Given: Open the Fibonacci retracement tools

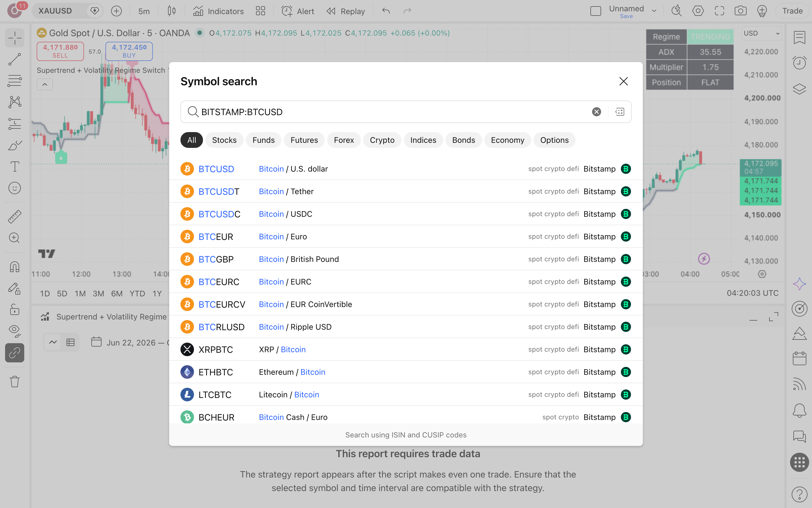Looking at the screenshot, I should click(14, 81).
